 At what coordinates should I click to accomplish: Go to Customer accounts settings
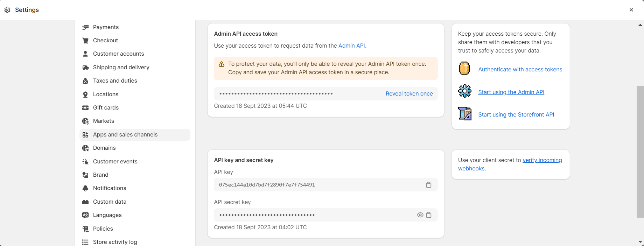[118, 54]
